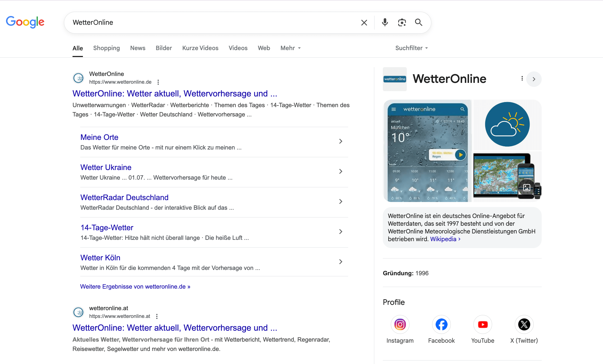Expand the Wetter Köln sitelink chevron
603x364 pixels.
tap(341, 262)
